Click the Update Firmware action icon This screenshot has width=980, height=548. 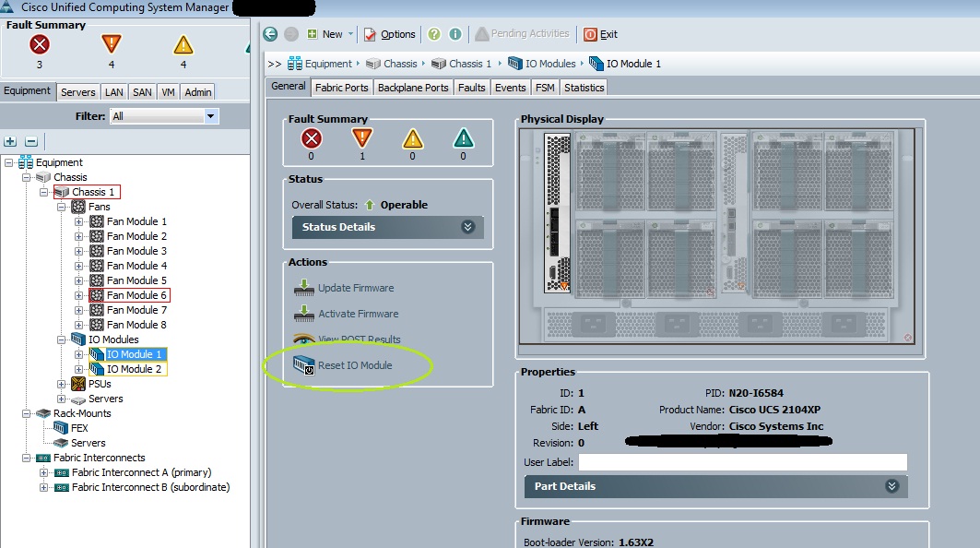[304, 287]
